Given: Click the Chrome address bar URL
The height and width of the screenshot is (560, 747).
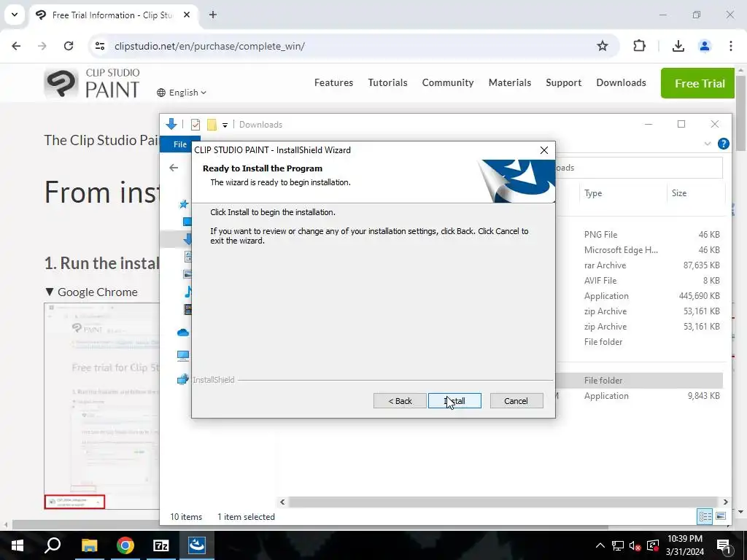Looking at the screenshot, I should coord(209,46).
